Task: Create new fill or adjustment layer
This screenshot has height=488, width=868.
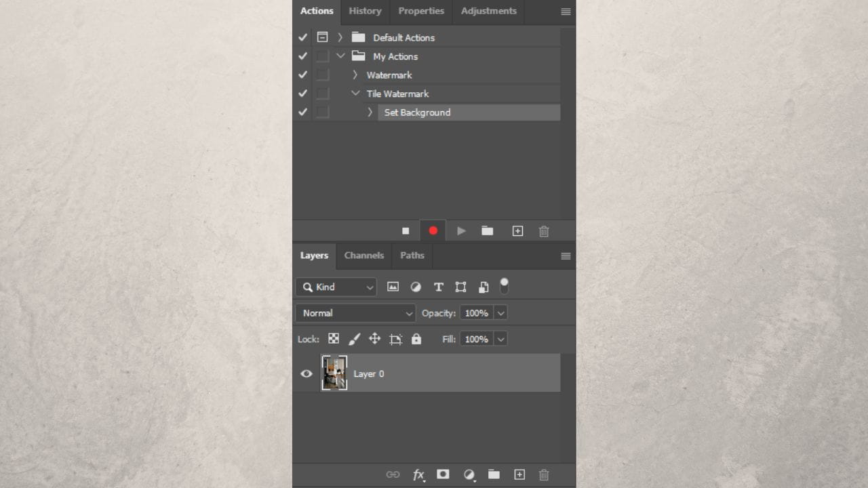Action: coord(469,475)
